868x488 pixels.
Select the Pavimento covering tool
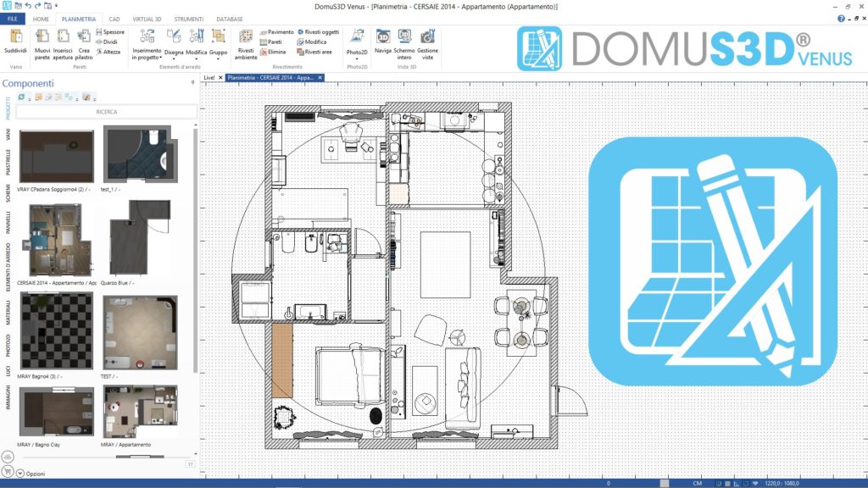click(277, 32)
